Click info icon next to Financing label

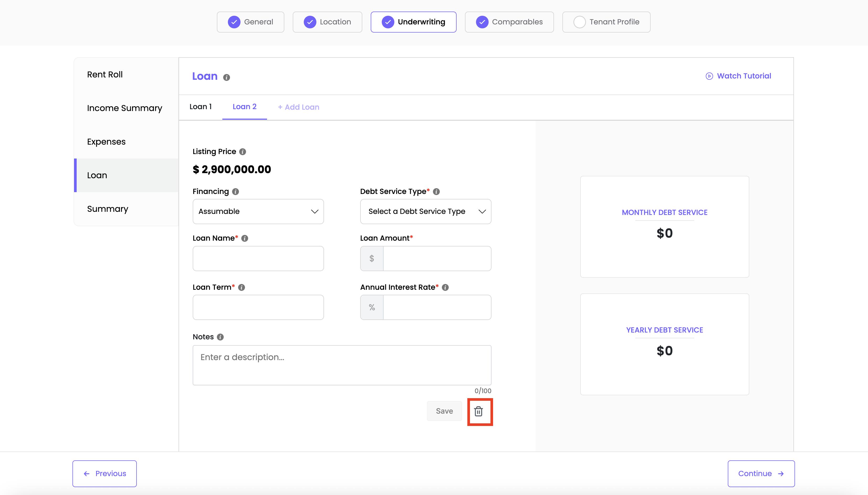click(235, 192)
